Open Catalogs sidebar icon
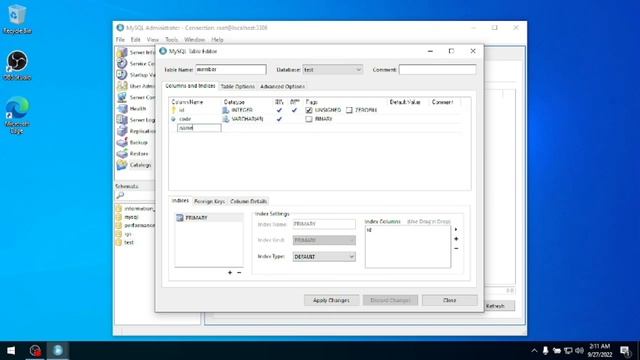Viewport: 640px width, 360px height. [x=122, y=165]
